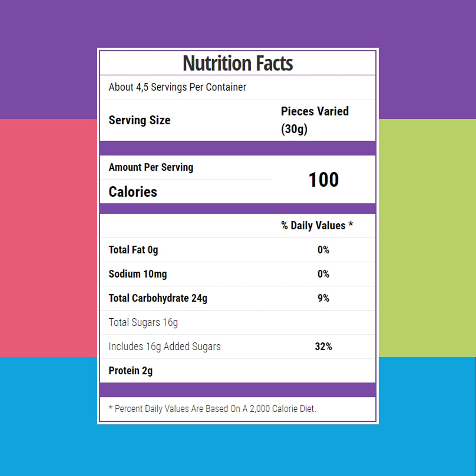Click the Pieces Varied (30g) value
This screenshot has width=476, height=476.
(314, 120)
